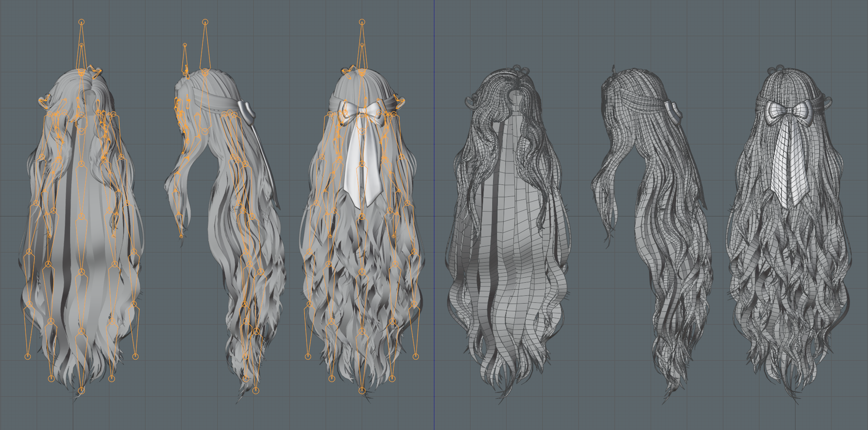Click the lowest bone joint on side-view rig
This screenshot has height=430, width=868.
(x=256, y=390)
